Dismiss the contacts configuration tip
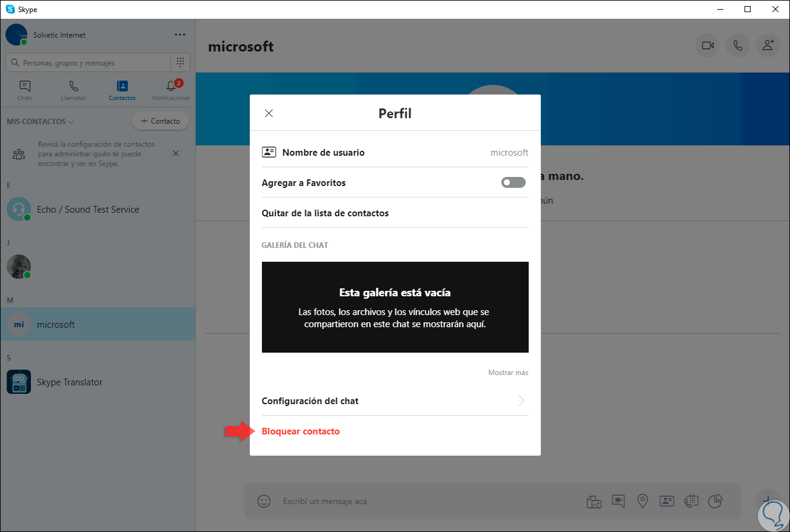 tap(176, 154)
